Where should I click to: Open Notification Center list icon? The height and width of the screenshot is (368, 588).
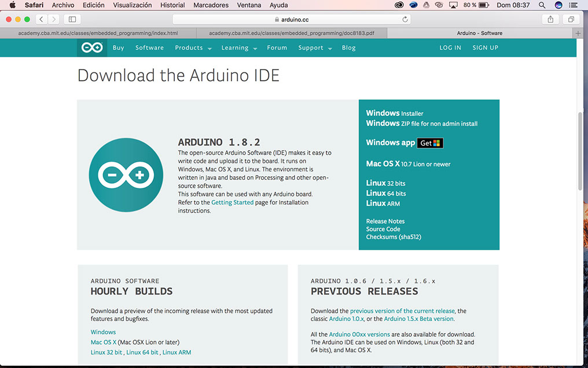click(573, 5)
